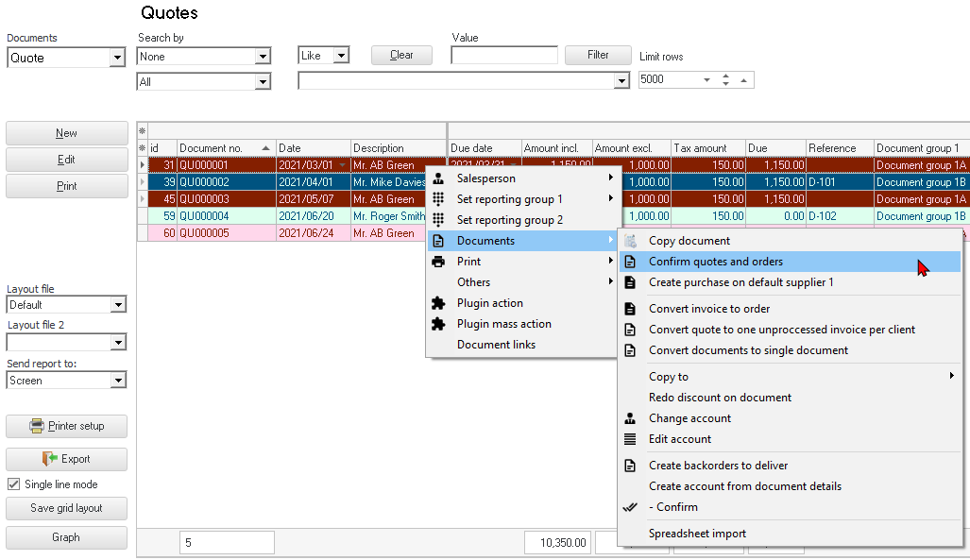Screen dimensions: 970x560
Task: Choose Convert invoice to order from submenu
Action: tap(708, 309)
